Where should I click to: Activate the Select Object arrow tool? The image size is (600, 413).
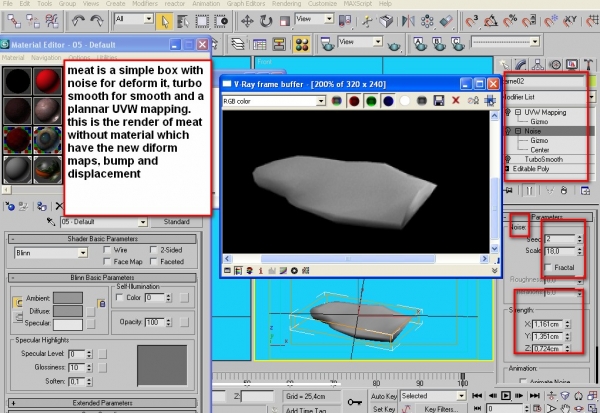pos(164,21)
